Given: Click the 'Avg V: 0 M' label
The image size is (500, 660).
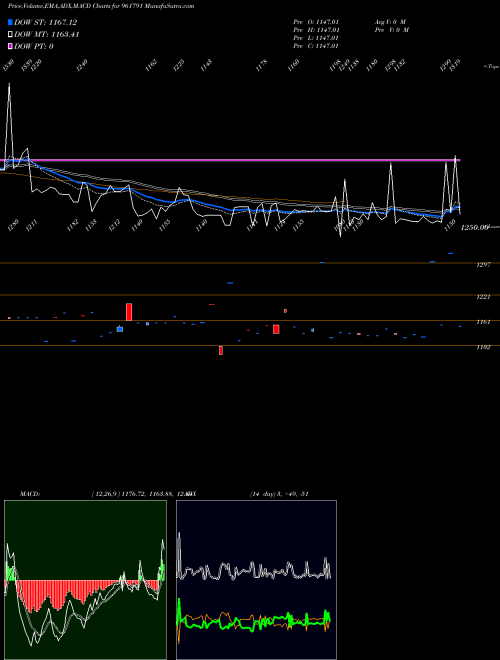Looking at the screenshot, I should [390, 22].
